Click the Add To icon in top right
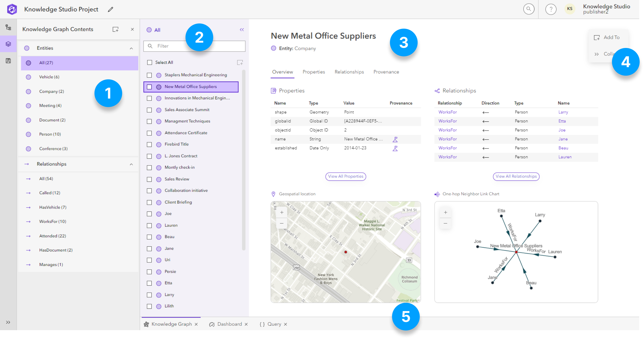The width and height of the screenshot is (644, 339). [x=597, y=38]
